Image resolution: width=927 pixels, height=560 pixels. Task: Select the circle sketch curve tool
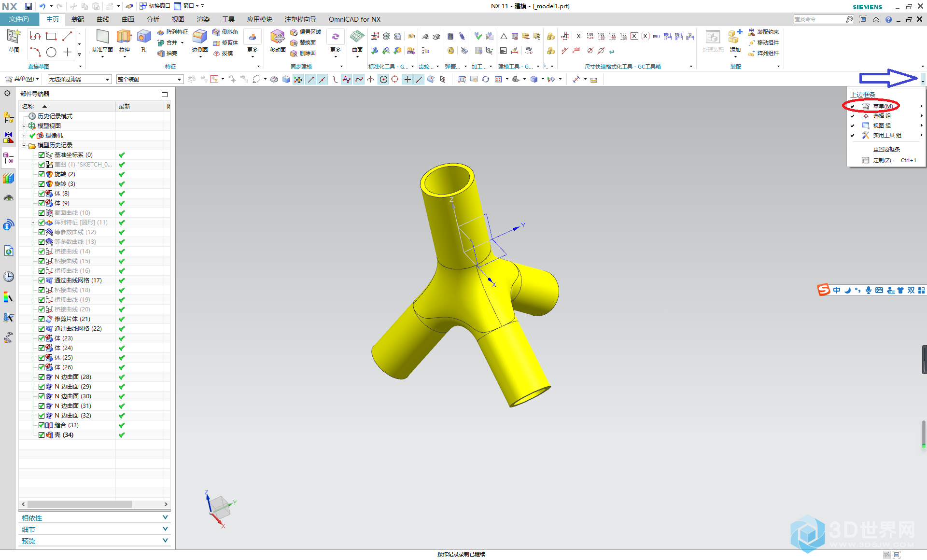coord(52,52)
